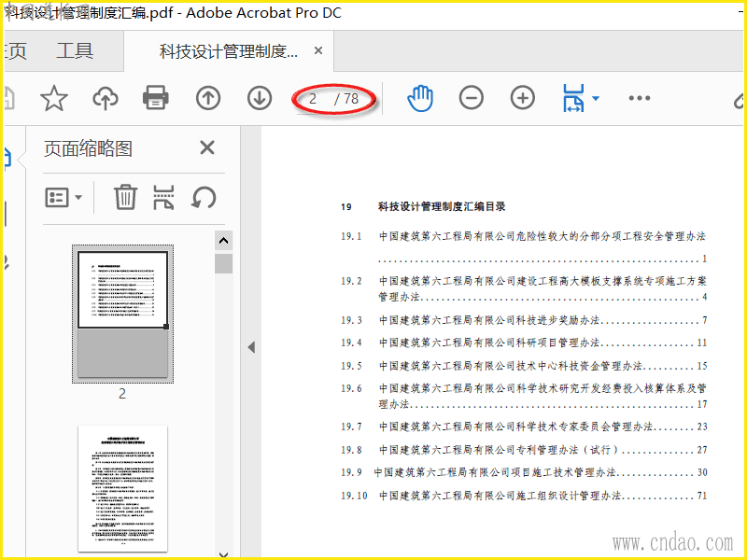Zoom out with the minus button

coord(472,98)
